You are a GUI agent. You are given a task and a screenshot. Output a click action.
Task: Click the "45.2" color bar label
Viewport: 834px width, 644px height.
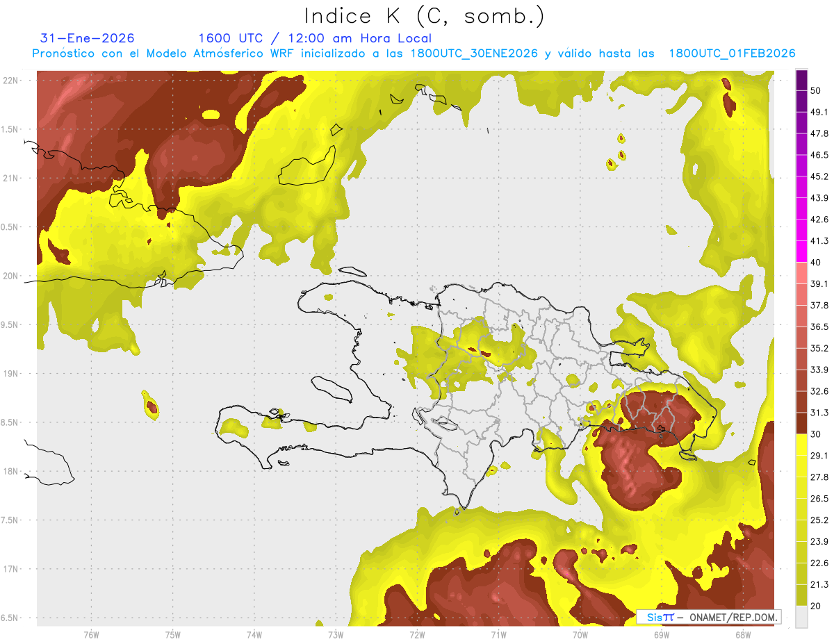tap(819, 176)
